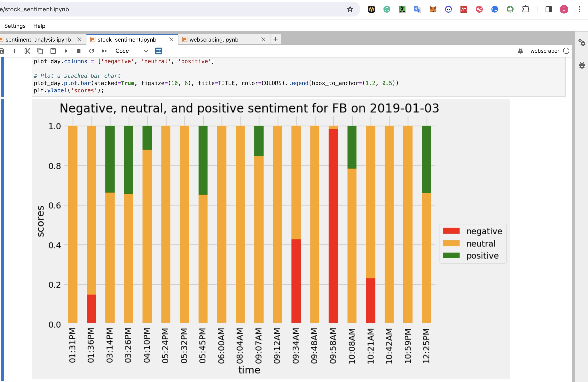588x382 pixels.
Task: Click the 09:34AM tick label
Action: point(295,346)
